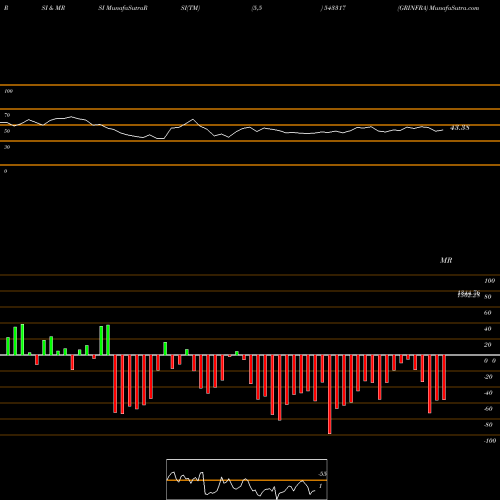Image resolution: width=500 pixels, height=500 pixels.
Task: Click the RSI line peak near SI(TM)
Action: point(193,119)
